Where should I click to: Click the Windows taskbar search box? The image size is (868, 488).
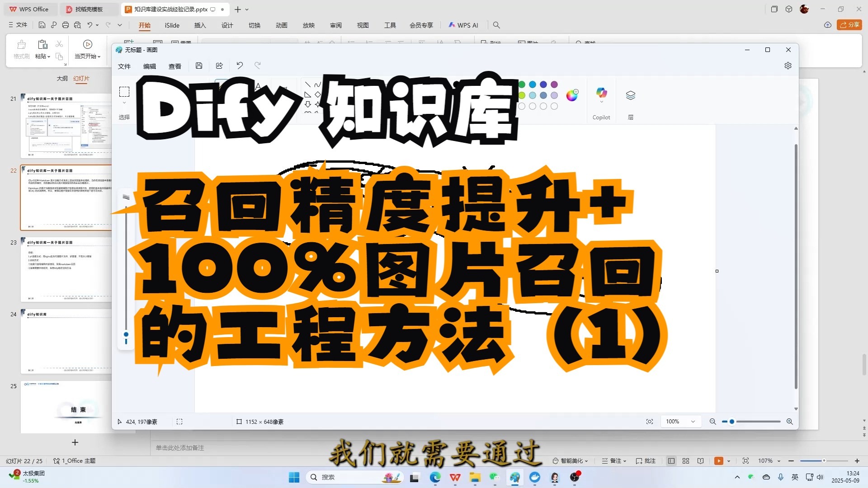click(355, 477)
